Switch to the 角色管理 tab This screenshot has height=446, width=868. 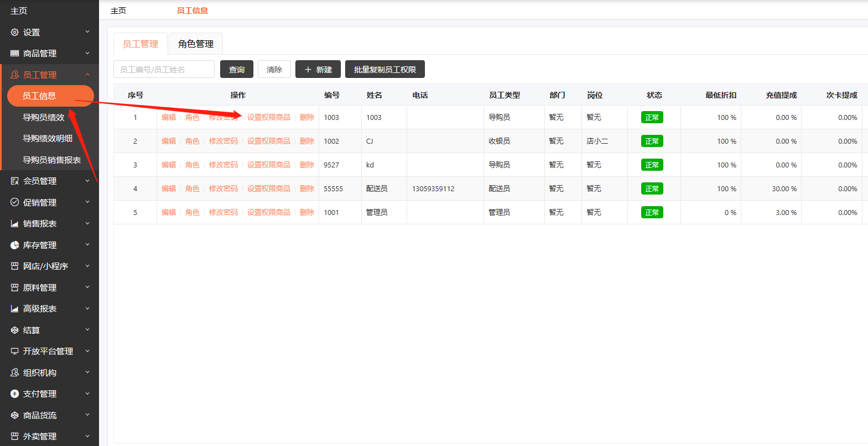pos(195,44)
